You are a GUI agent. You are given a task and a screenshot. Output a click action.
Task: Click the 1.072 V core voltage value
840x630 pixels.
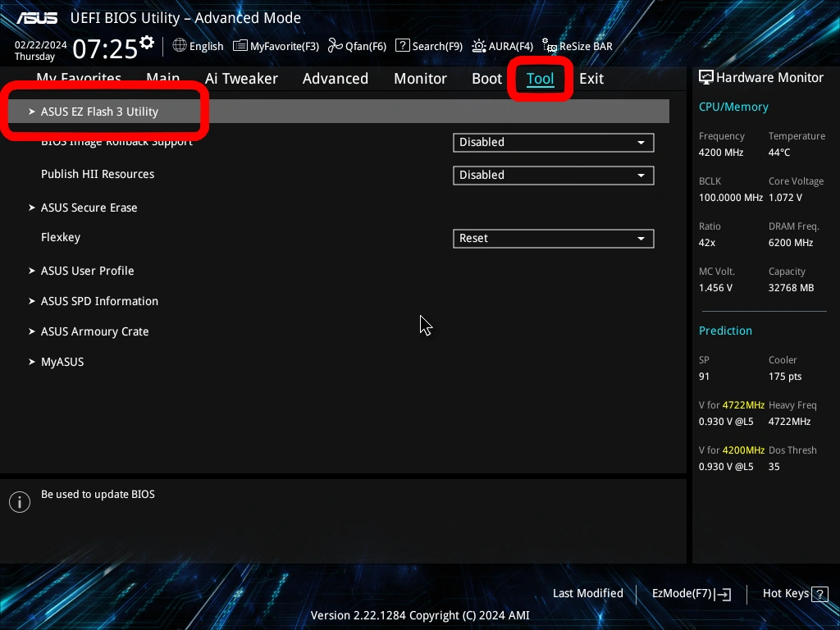pos(785,198)
